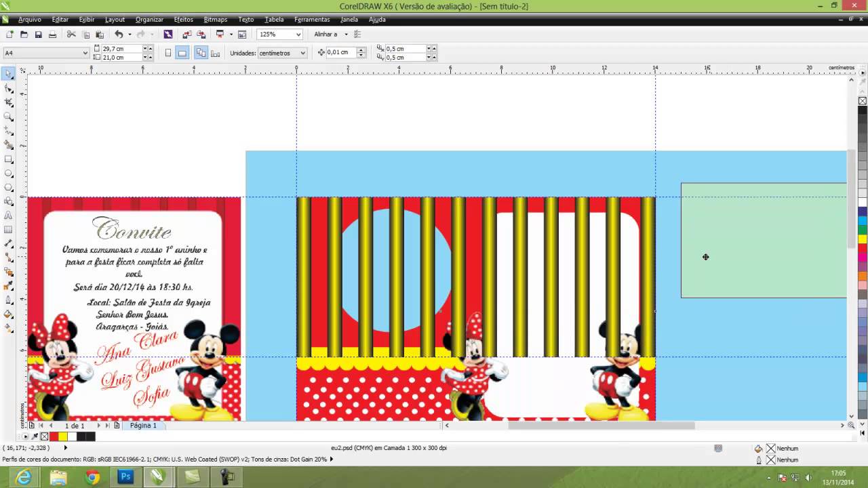The image size is (868, 488).
Task: Open the Arquivo menu
Action: pos(30,20)
